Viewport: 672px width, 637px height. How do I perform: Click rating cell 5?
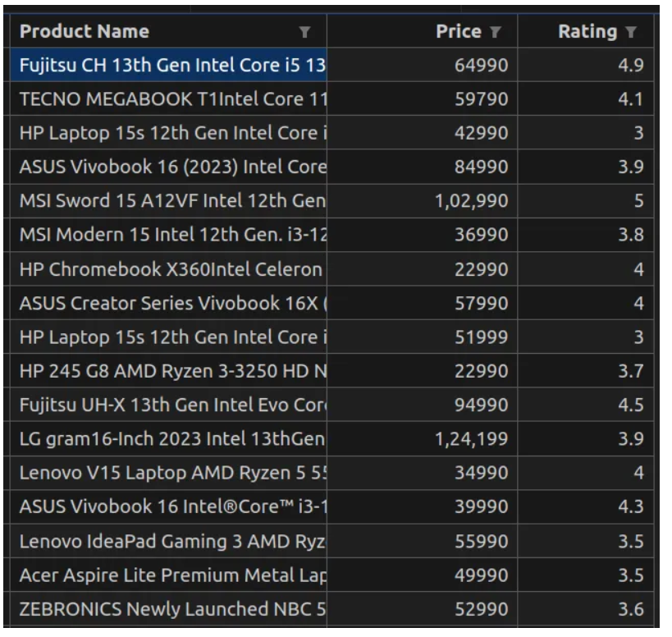tap(586, 200)
